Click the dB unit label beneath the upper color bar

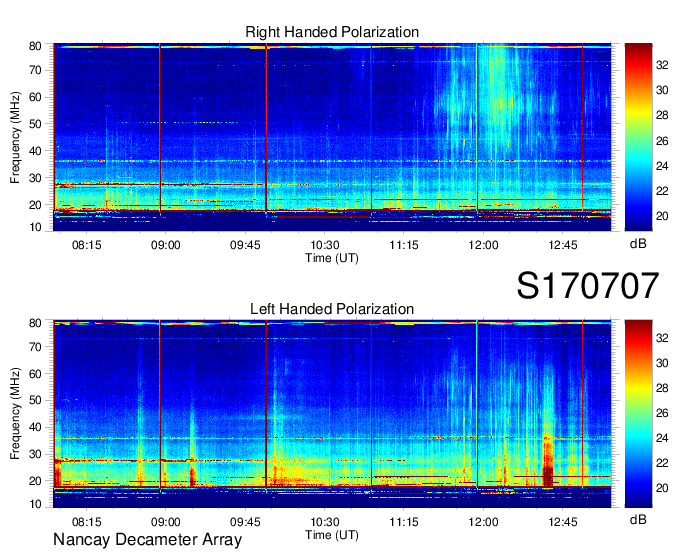[638, 244]
